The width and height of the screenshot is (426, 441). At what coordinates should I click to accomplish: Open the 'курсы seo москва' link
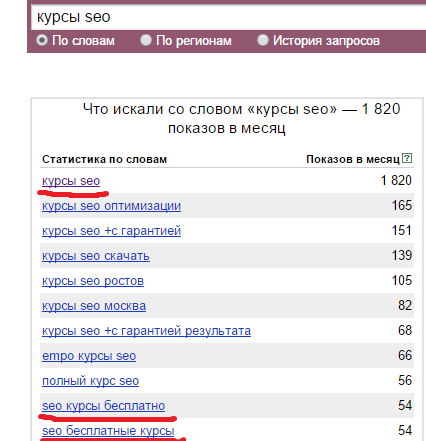pyautogui.click(x=94, y=306)
